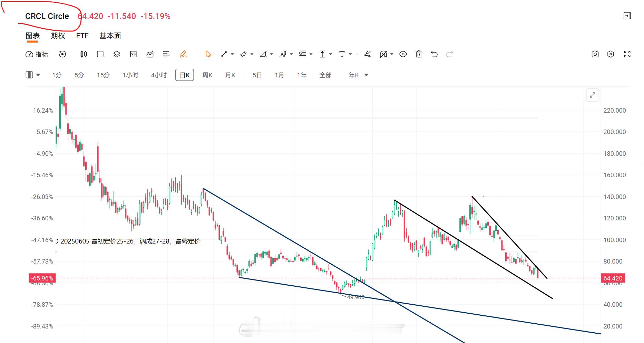644x343 pixels.
Task: Select the price range measure tool
Action: [x=322, y=54]
